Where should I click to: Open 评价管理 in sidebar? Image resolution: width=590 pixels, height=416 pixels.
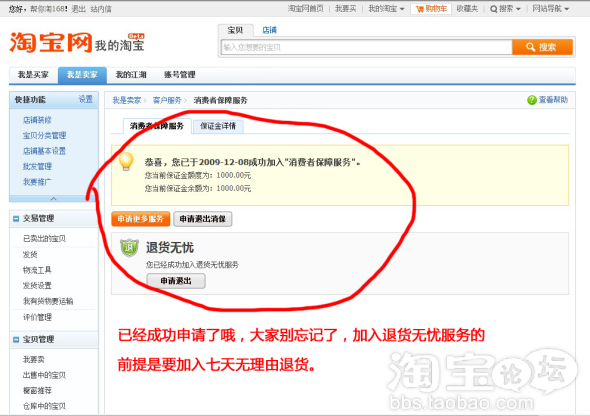point(37,317)
